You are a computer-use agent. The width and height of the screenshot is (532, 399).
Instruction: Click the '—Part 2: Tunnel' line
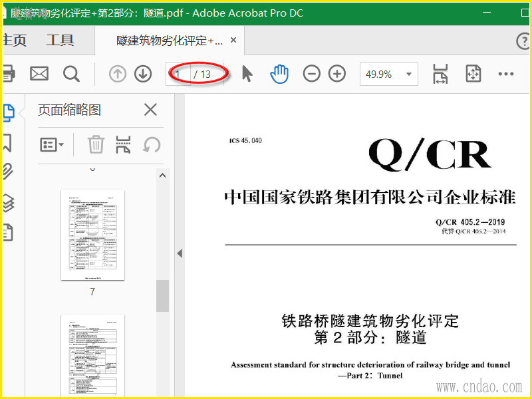(370, 376)
